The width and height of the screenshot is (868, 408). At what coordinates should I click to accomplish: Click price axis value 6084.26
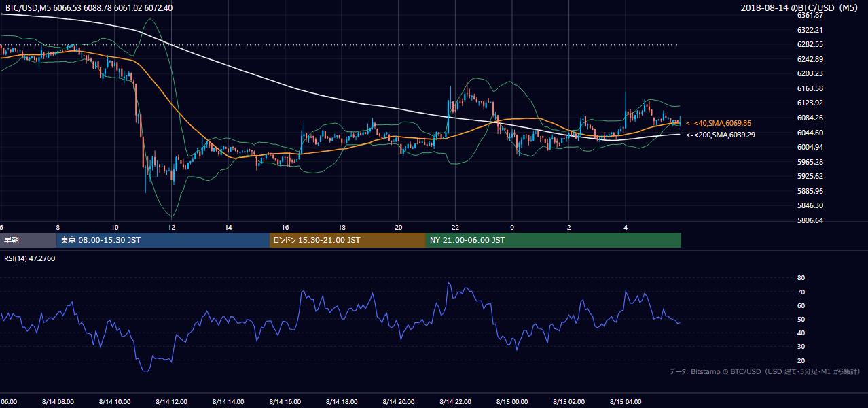tap(810, 118)
